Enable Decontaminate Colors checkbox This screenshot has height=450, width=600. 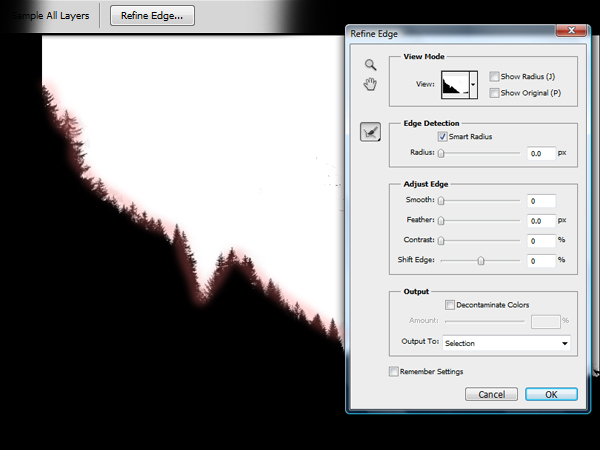(x=450, y=305)
